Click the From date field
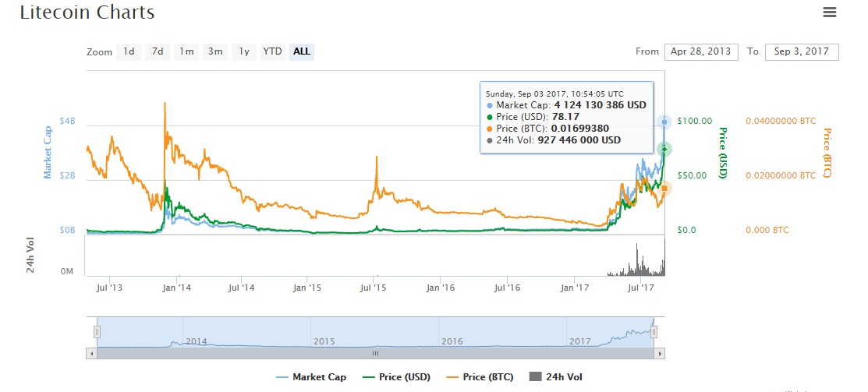868x392 pixels. point(700,52)
